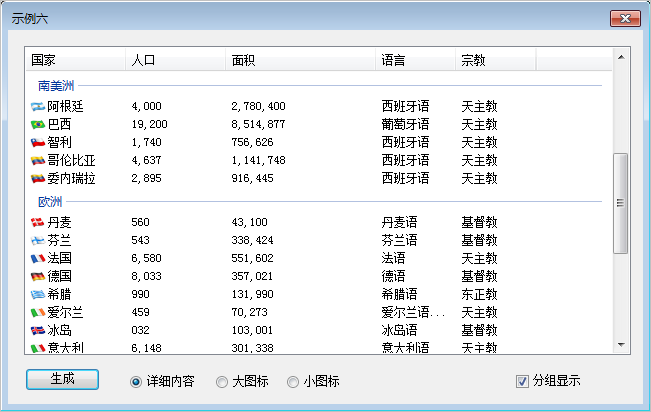The height and width of the screenshot is (412, 651).
Task: Choose the 小图标 radio option
Action: pos(293,381)
